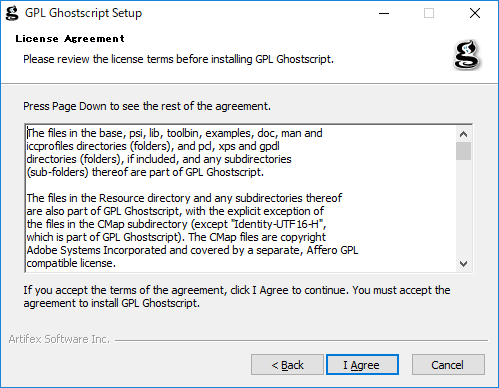Click the license scrollbar's up arrow

[x=463, y=134]
